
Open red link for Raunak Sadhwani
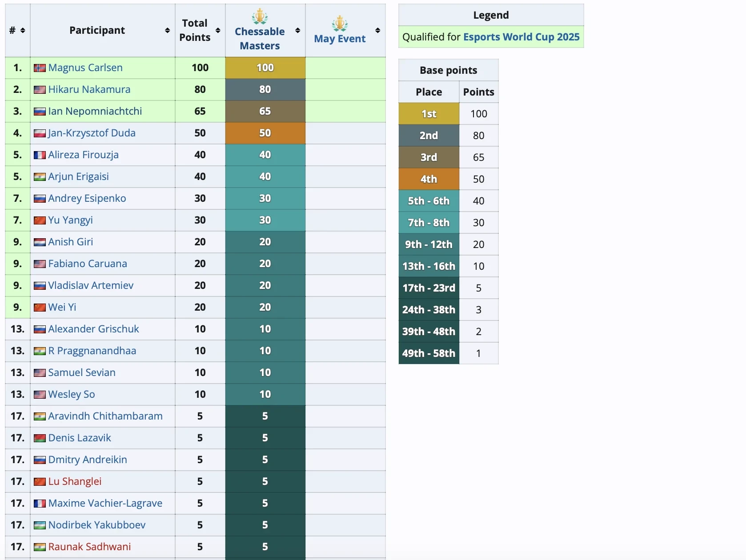tap(89, 547)
